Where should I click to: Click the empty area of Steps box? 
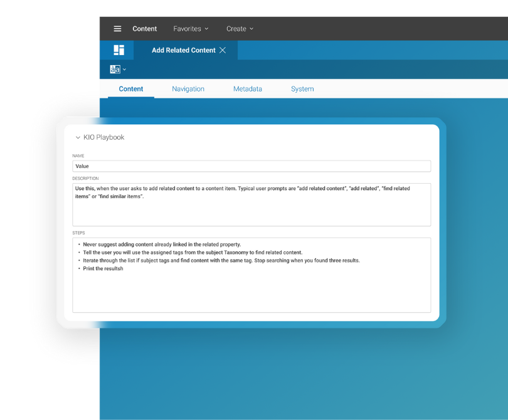click(251, 291)
